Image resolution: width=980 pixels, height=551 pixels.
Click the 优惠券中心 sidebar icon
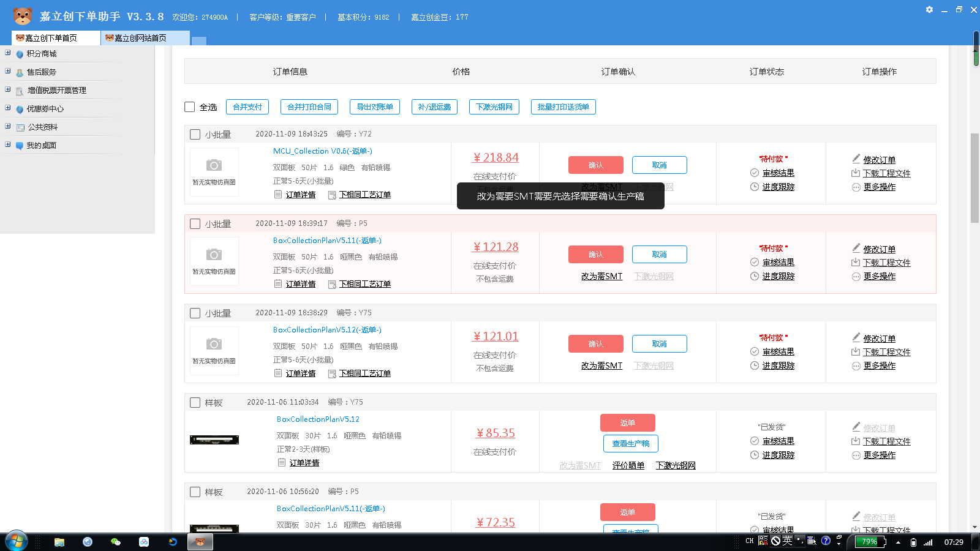pos(20,109)
